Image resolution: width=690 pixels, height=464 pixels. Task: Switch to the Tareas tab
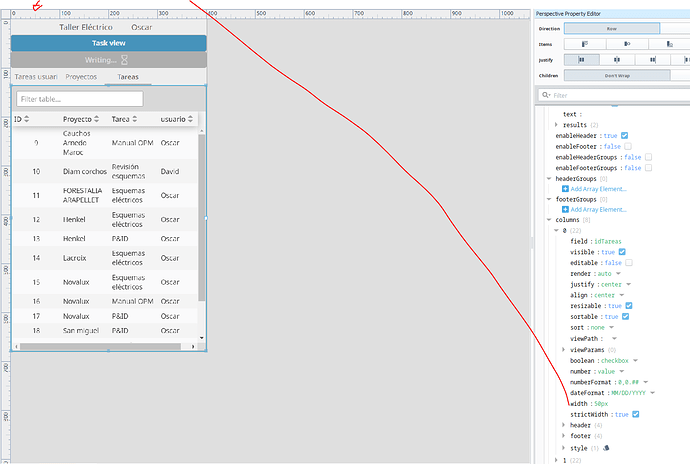coord(128,77)
